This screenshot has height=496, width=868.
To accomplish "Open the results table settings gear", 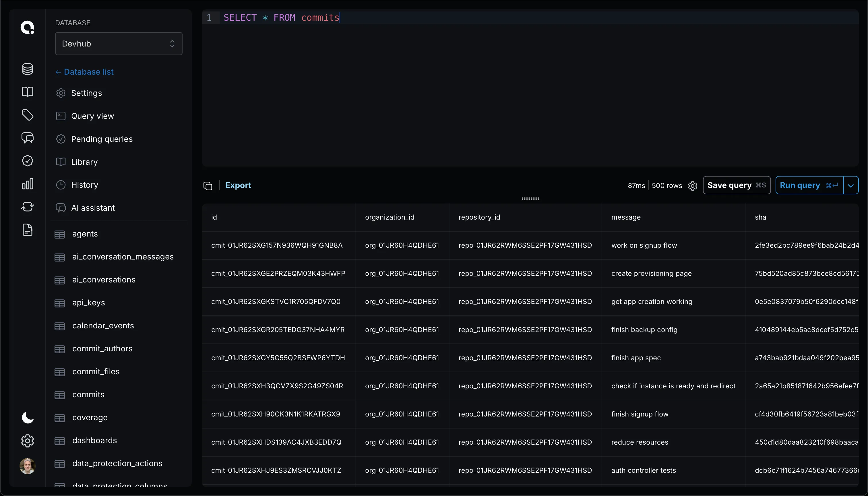I will (x=693, y=186).
